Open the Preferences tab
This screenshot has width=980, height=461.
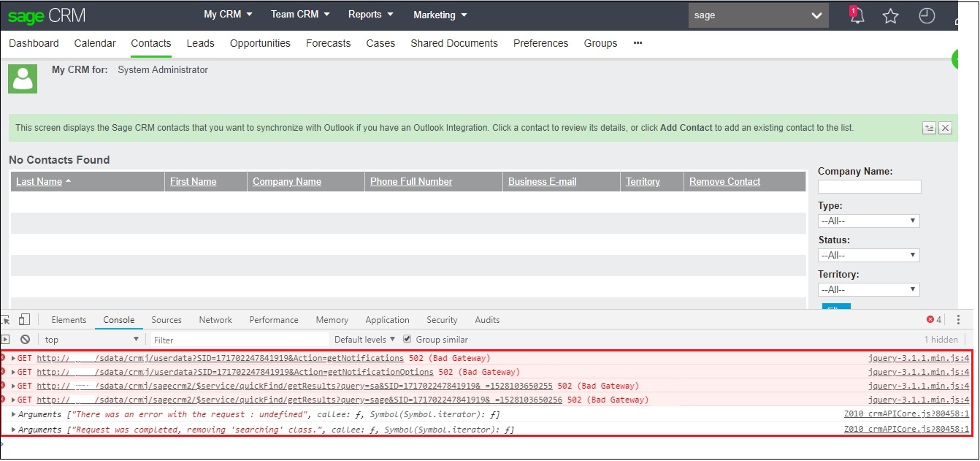click(x=540, y=43)
